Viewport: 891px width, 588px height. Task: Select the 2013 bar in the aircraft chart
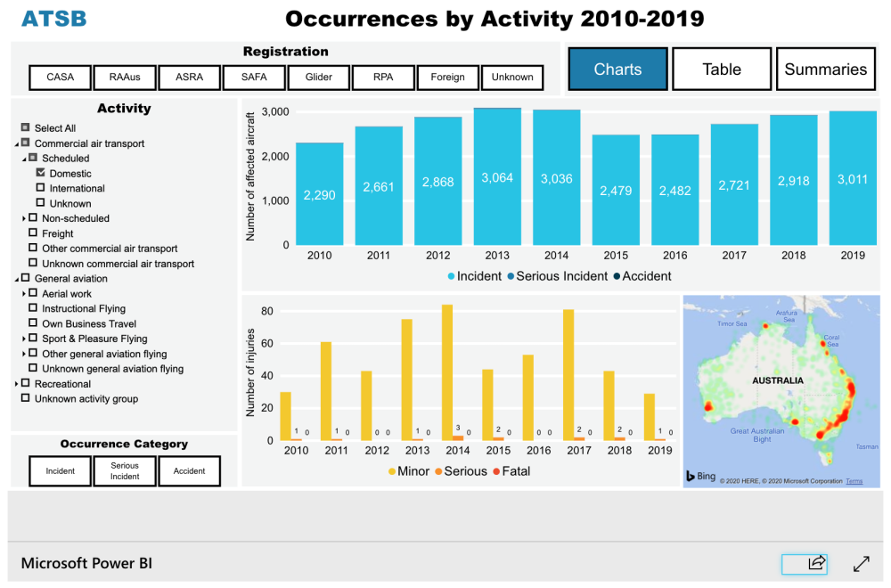coord(497,178)
